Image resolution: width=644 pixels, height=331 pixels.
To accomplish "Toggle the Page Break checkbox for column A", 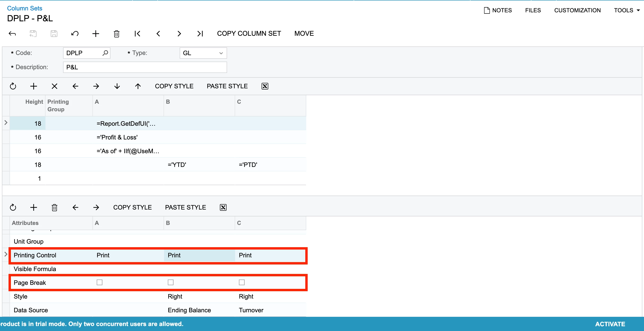I will tap(100, 282).
